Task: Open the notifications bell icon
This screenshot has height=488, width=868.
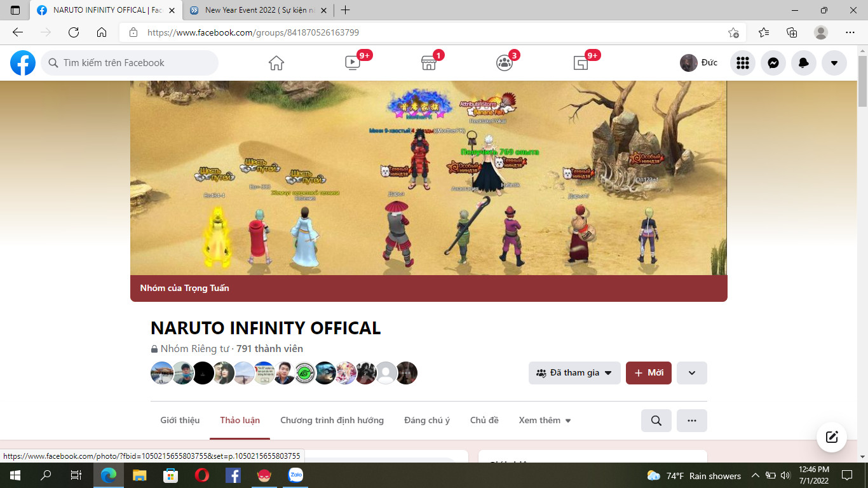Action: tap(804, 63)
